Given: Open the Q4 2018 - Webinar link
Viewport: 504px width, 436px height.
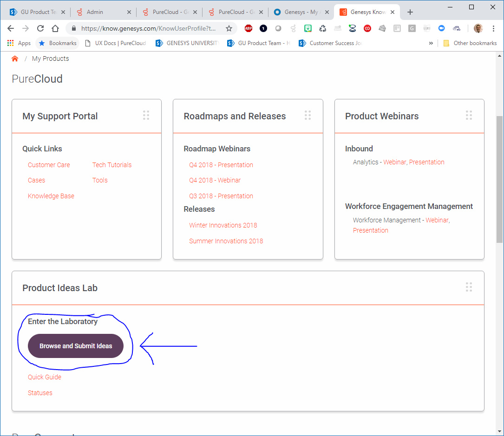Looking at the screenshot, I should point(215,180).
